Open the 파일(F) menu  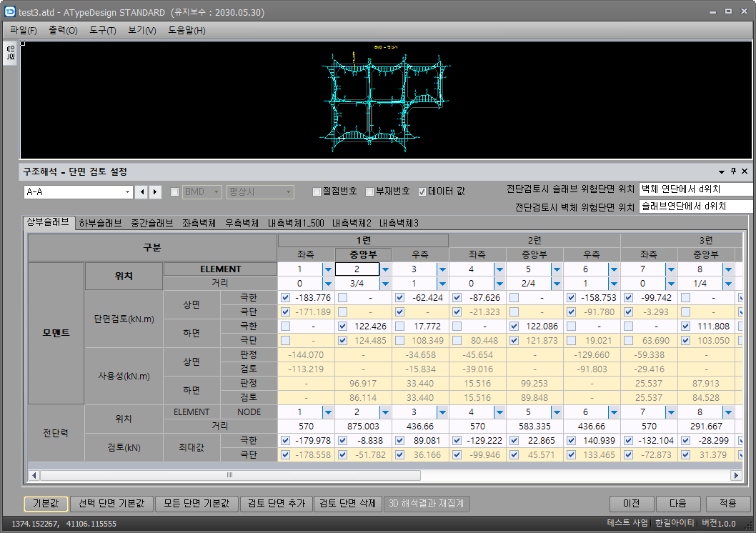click(23, 30)
